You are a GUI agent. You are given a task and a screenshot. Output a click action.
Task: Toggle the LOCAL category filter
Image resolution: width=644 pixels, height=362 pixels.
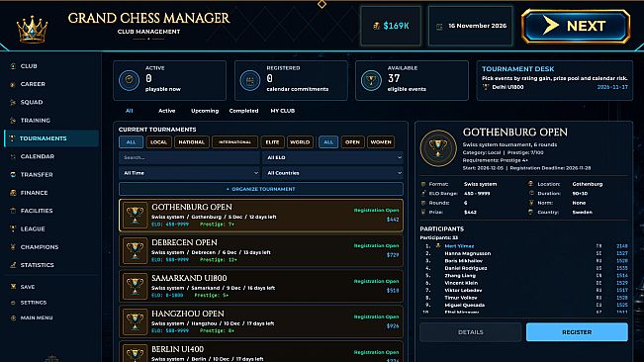[x=158, y=142]
